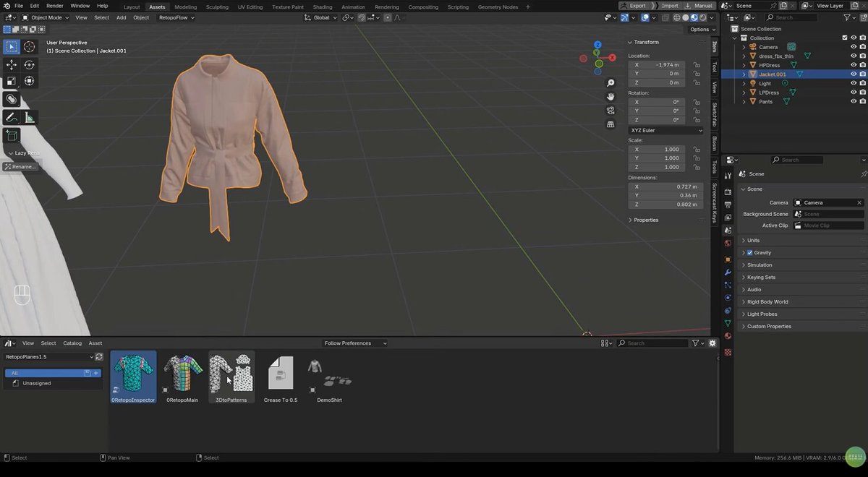The height and width of the screenshot is (477, 868).
Task: Open the Render menu
Action: 55,6
